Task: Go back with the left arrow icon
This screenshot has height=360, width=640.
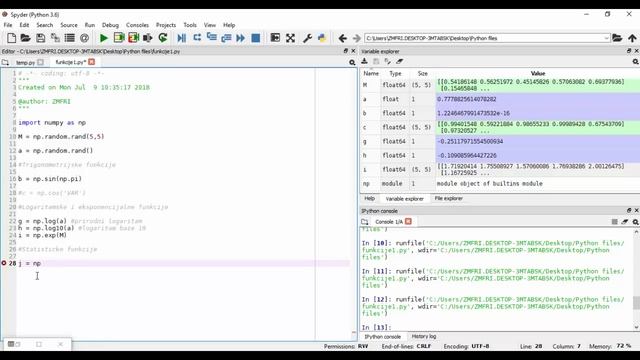Action: (342, 38)
